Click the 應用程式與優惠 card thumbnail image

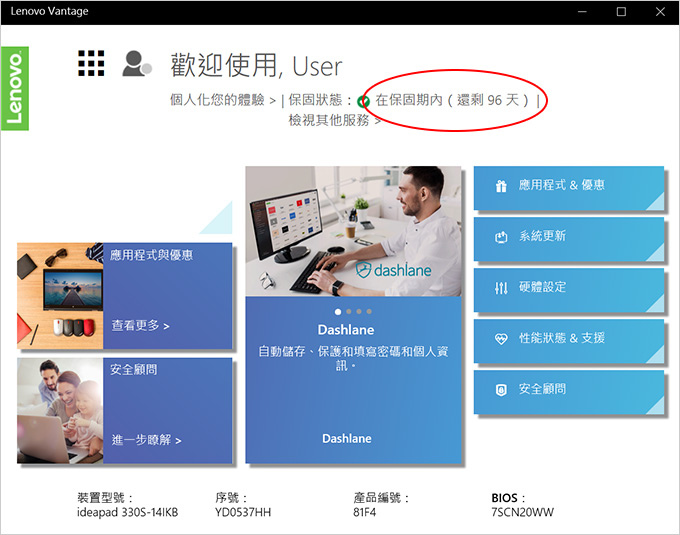pos(60,296)
